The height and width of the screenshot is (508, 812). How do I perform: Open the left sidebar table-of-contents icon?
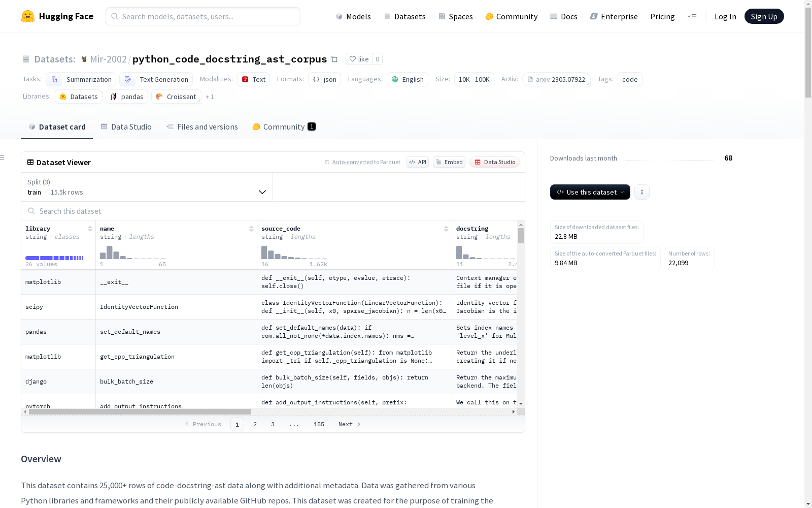point(2,157)
